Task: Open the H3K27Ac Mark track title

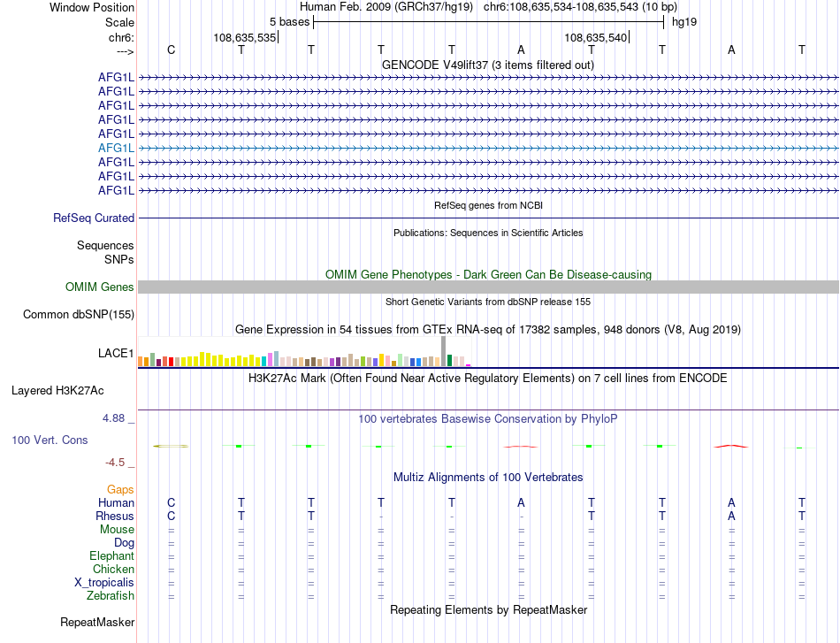Action: coord(487,379)
